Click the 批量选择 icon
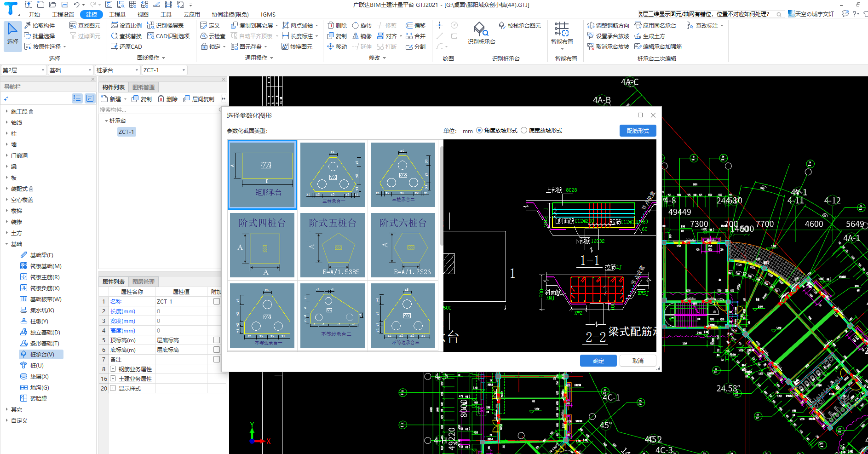Image resolution: width=868 pixels, height=454 pixels. pos(28,36)
